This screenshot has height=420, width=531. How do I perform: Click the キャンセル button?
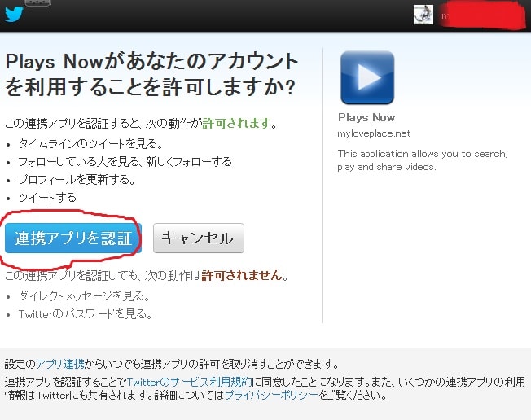click(199, 238)
